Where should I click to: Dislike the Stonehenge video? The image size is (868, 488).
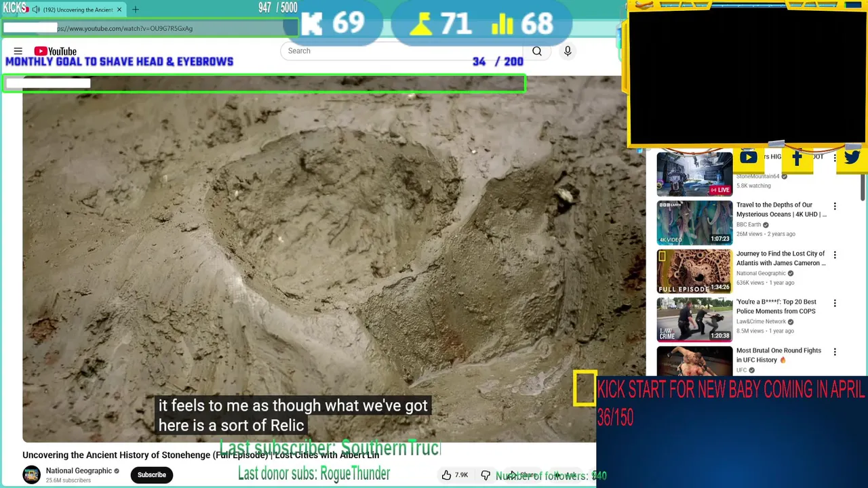point(486,475)
